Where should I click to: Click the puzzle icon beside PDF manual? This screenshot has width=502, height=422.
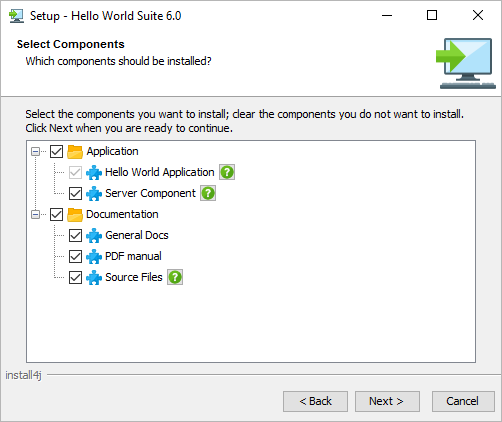coord(94,256)
